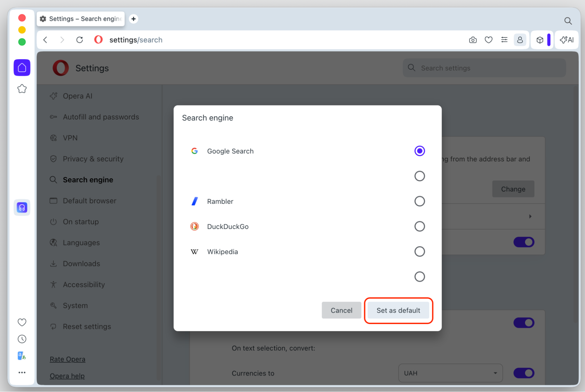Click the large Opera logo beside Settings
This screenshot has height=392, width=585.
point(61,68)
